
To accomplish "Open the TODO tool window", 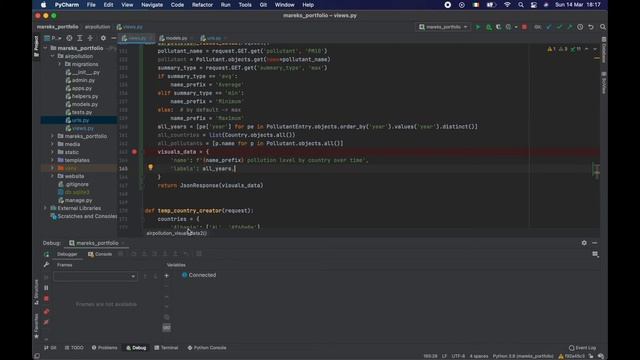I will 74,348.
